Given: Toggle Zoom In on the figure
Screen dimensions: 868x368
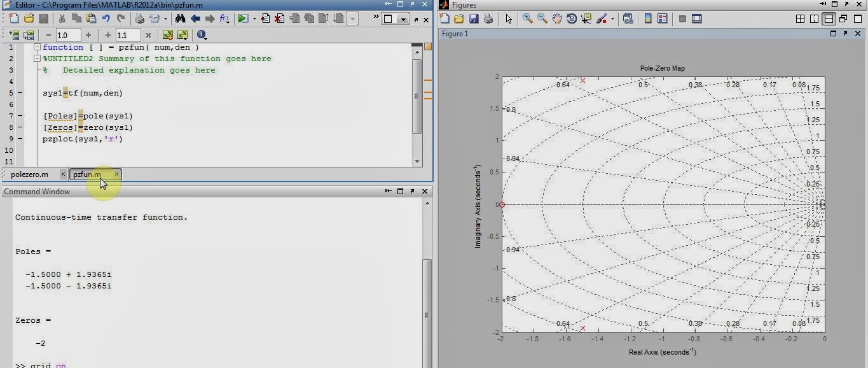Looking at the screenshot, I should 528,19.
